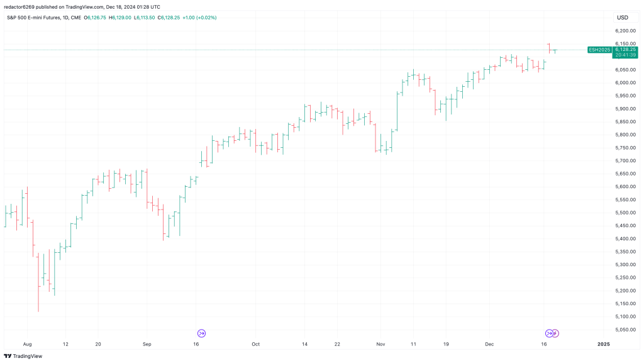Click the S&P 500 E-mini Futures title
Image resolution: width=644 pixels, height=363 pixels.
[x=35, y=18]
